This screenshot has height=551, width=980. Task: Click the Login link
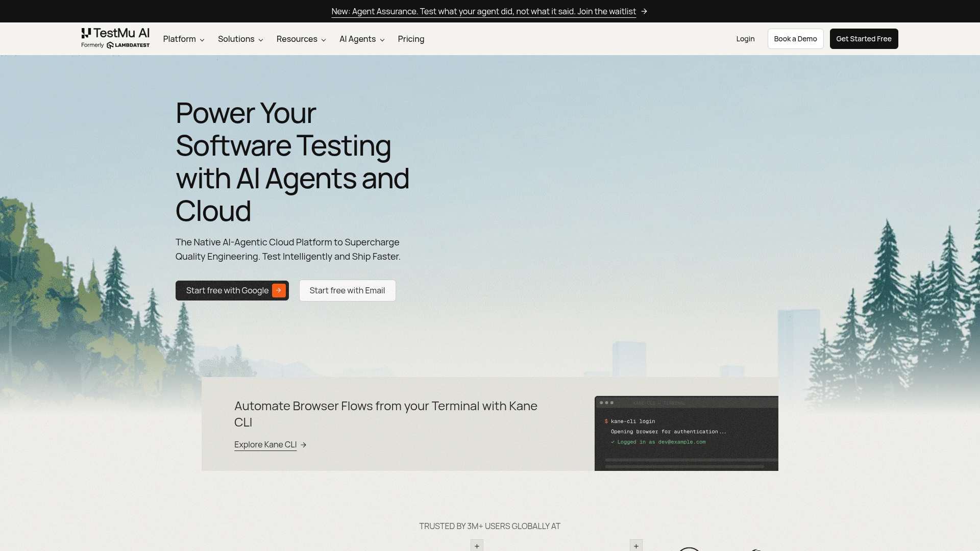(x=745, y=39)
